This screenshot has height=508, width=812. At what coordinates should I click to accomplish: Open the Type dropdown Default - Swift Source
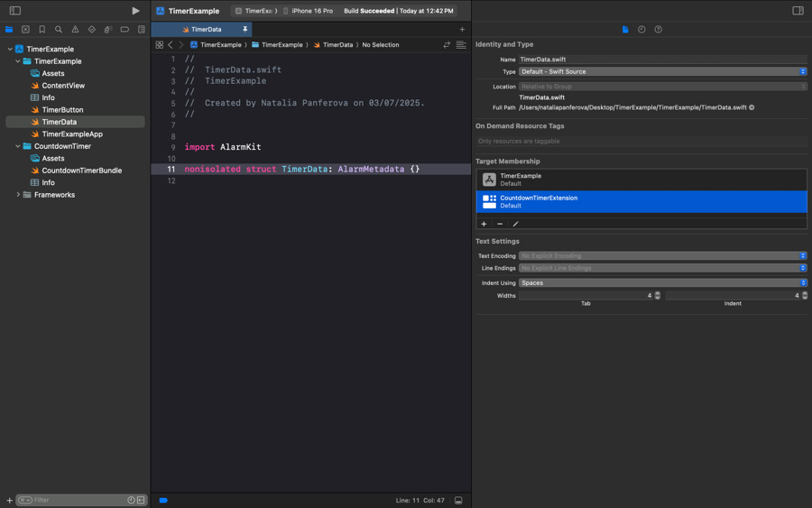[x=663, y=71]
